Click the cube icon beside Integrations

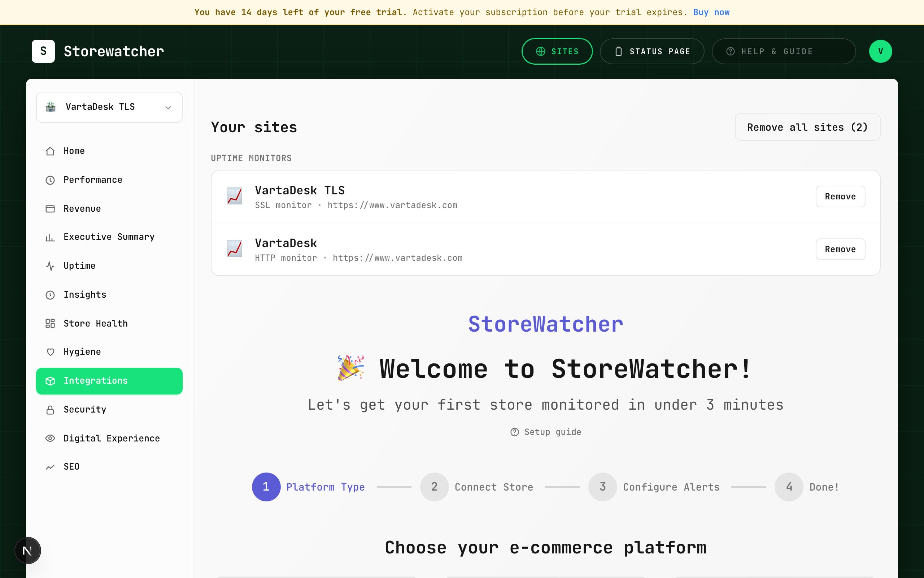tap(50, 381)
